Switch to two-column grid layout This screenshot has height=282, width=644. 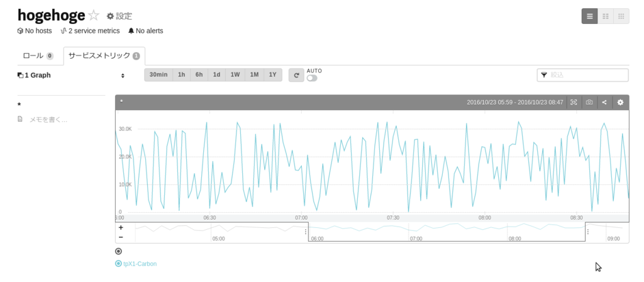(x=606, y=16)
